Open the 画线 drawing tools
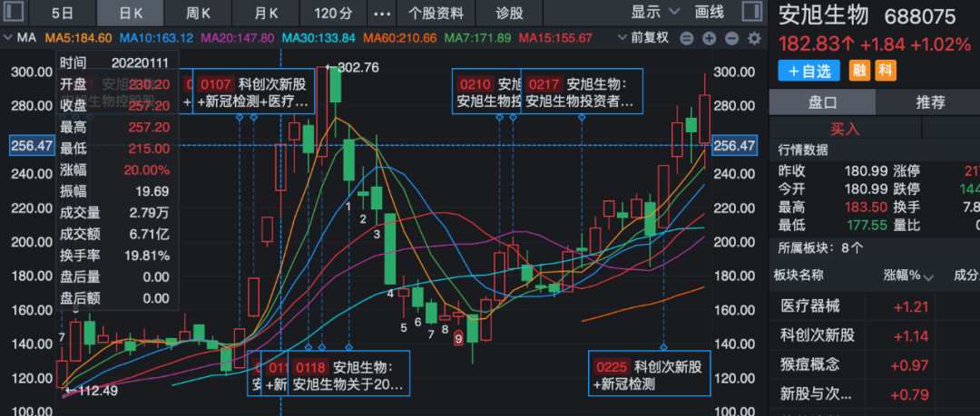Viewport: 980px width, 416px height. 710,12
